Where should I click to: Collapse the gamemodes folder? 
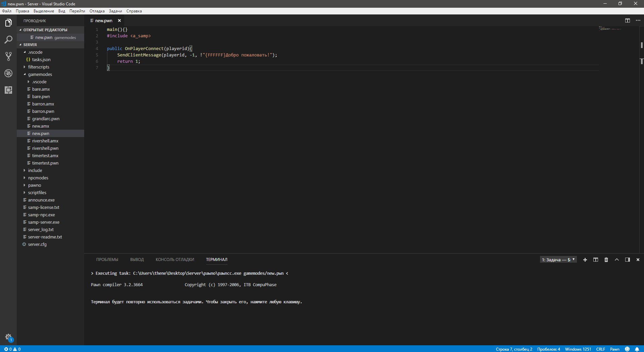click(40, 75)
